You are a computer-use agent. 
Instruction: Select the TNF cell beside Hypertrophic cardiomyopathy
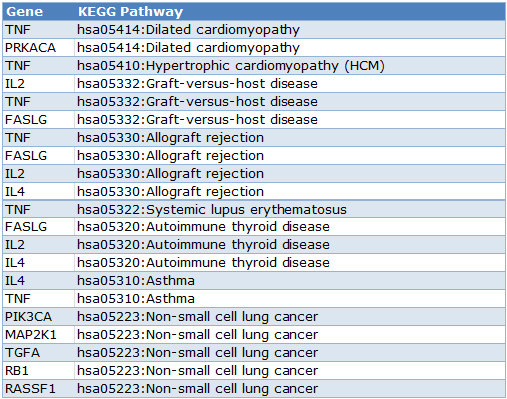(x=39, y=66)
